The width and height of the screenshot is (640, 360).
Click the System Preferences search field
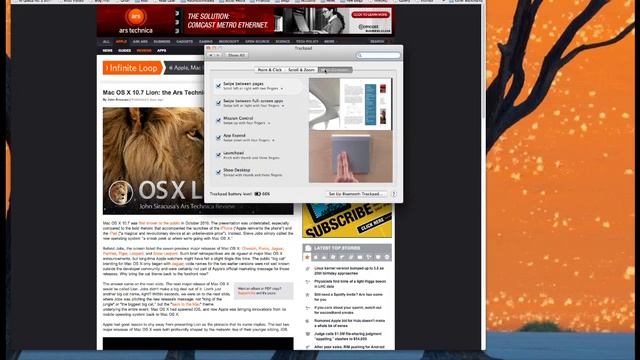378,55
